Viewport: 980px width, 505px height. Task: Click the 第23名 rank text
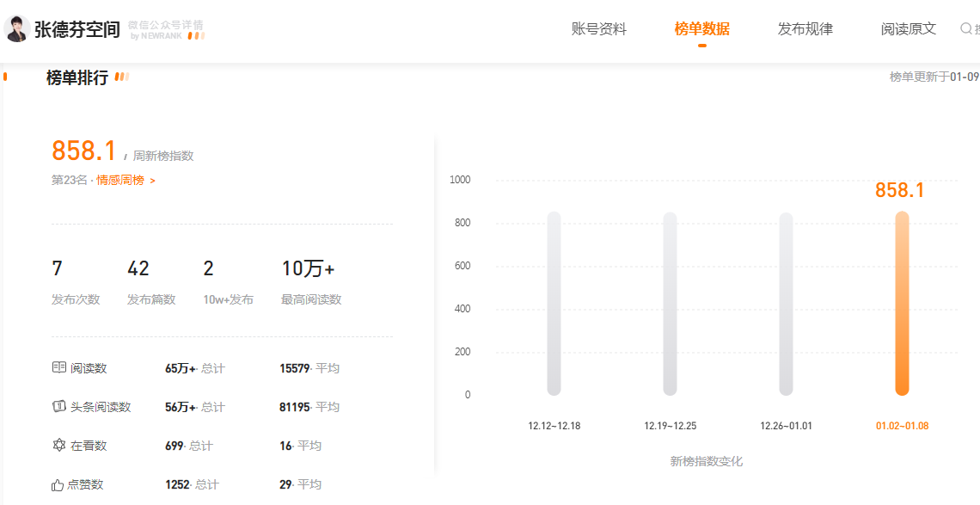point(70,180)
